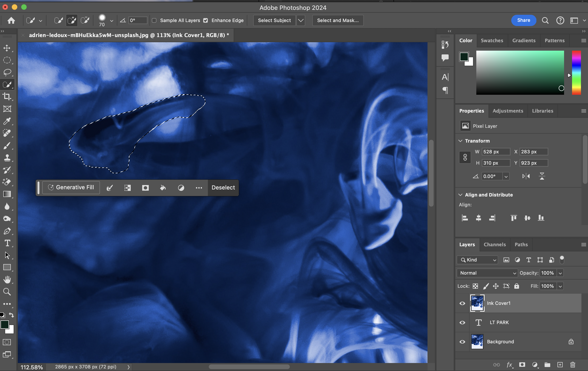Screen dimensions: 588x371
Task: Select the Crop tool
Action: pyautogui.click(x=7, y=97)
